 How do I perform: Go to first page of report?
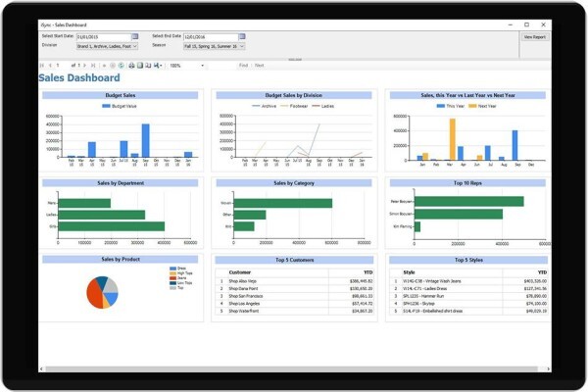pyautogui.click(x=42, y=66)
